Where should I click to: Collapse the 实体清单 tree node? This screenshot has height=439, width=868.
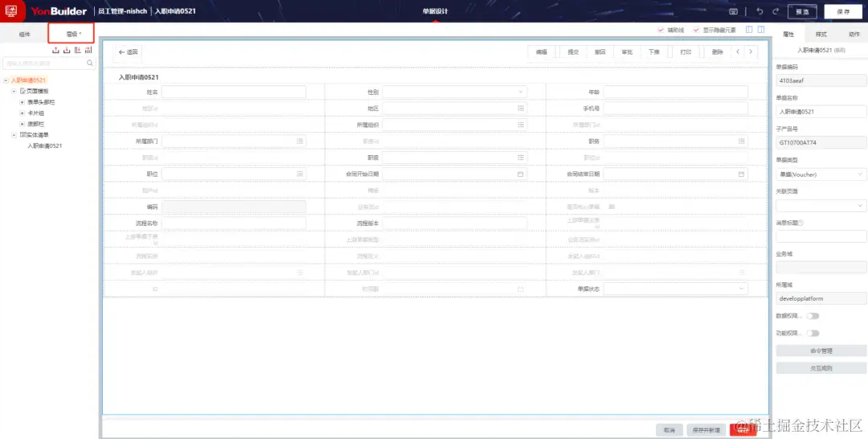(14, 135)
